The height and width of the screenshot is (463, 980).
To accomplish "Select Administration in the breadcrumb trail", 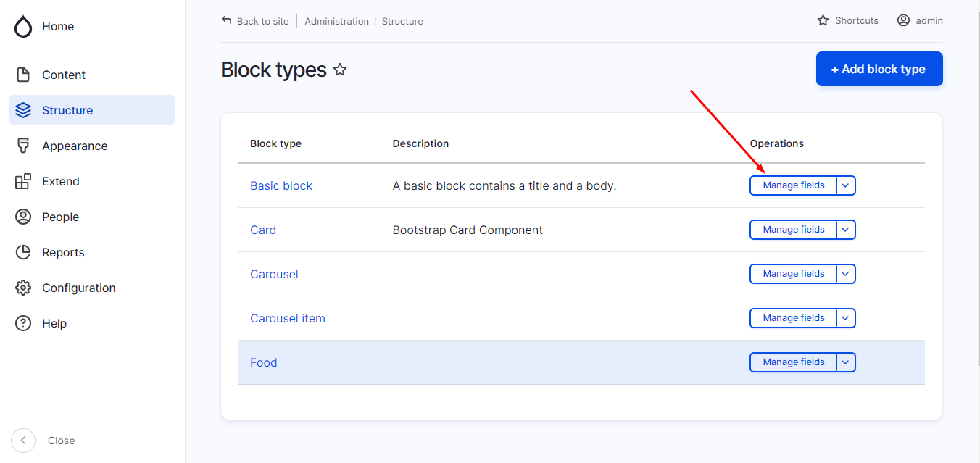I will (x=337, y=21).
